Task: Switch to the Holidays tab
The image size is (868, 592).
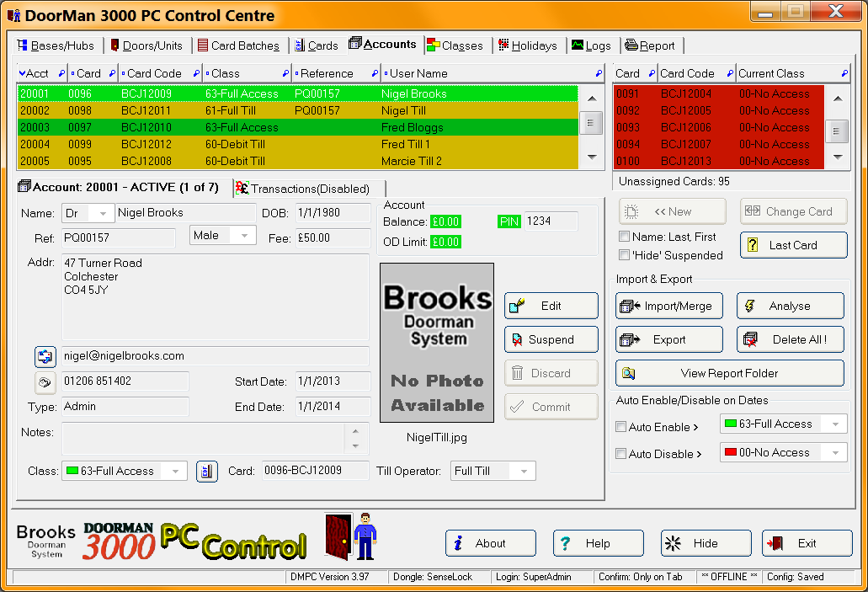Action: (528, 45)
